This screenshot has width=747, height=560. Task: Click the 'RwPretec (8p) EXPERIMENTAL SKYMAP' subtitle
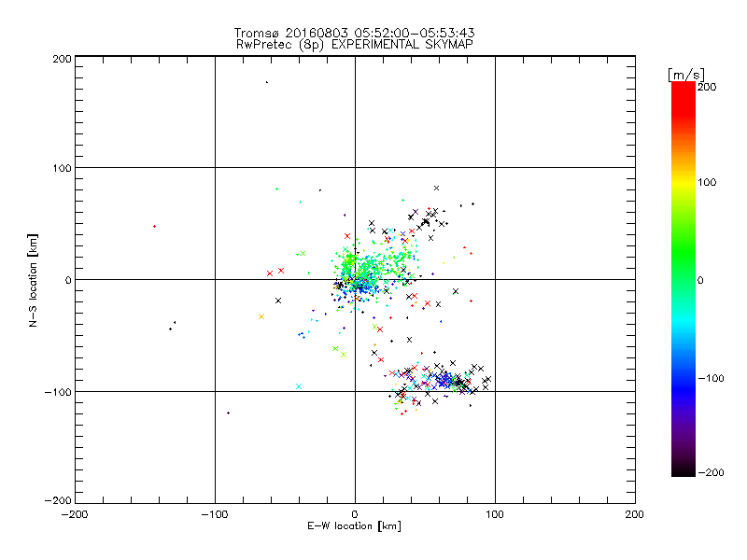[x=355, y=45]
